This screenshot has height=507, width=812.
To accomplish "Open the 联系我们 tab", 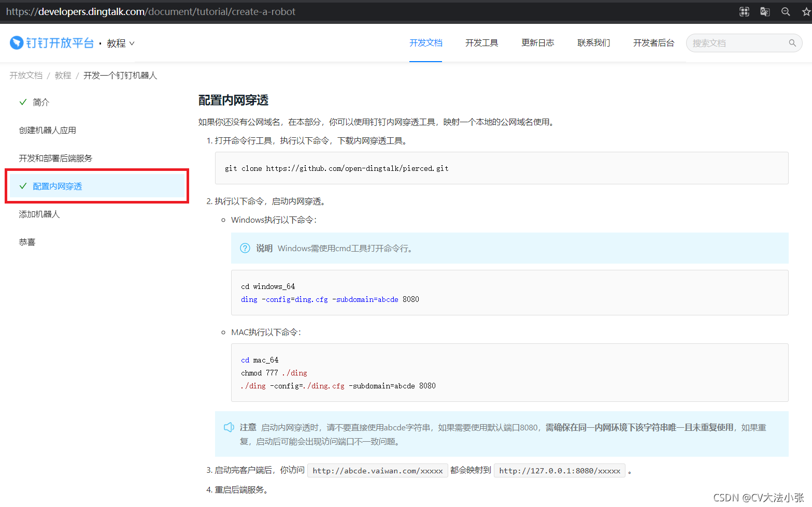I will [593, 43].
